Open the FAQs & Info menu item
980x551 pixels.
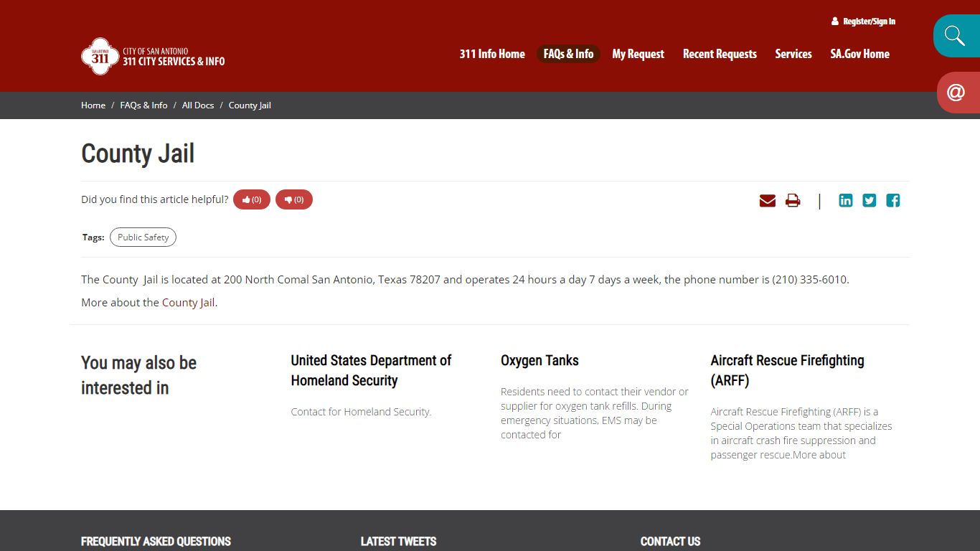pos(568,54)
